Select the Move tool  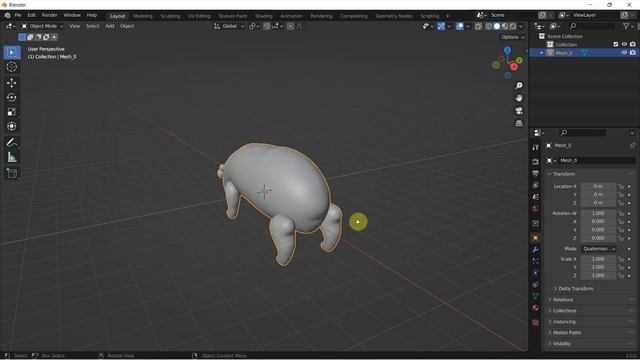pyautogui.click(x=11, y=83)
